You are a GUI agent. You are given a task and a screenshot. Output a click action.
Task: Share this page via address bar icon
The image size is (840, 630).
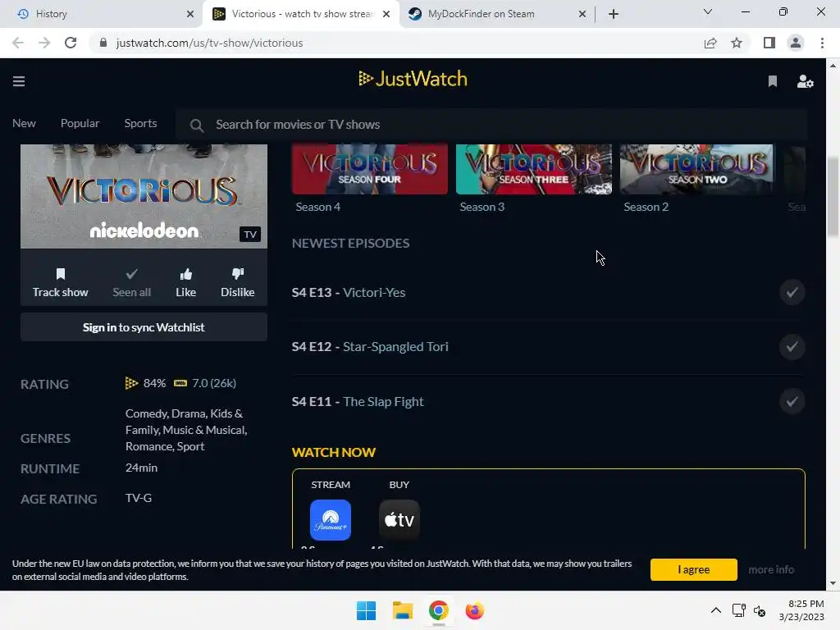pyautogui.click(x=710, y=43)
